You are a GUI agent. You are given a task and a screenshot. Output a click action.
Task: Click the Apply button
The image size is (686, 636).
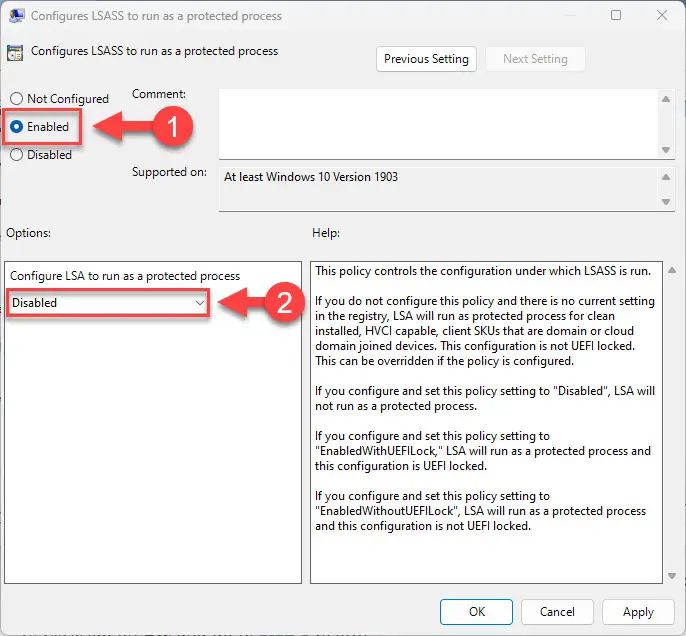pyautogui.click(x=638, y=612)
